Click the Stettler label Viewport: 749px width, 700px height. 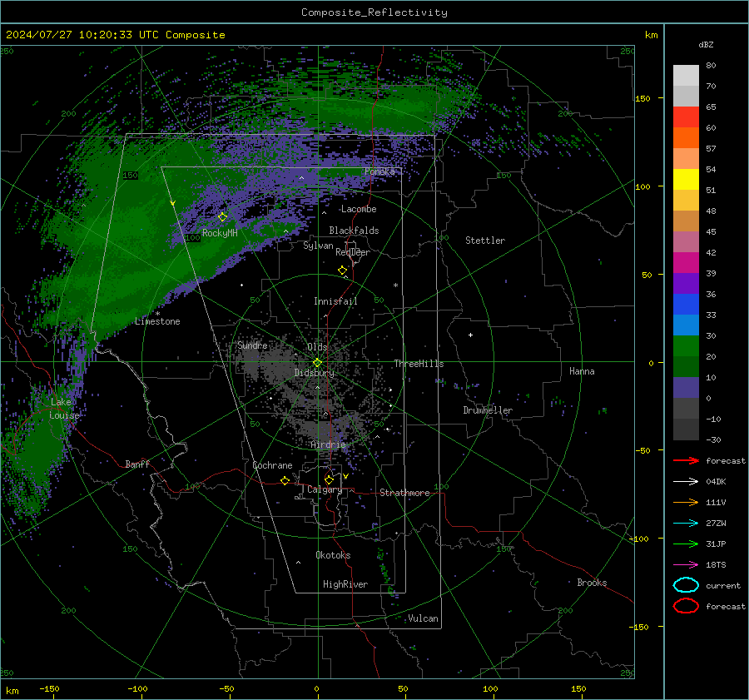[485, 241]
